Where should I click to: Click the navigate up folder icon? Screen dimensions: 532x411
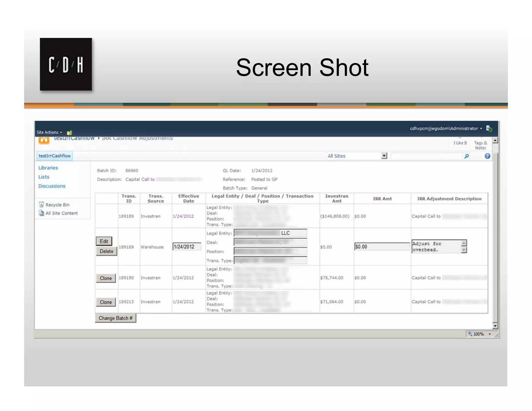pyautogui.click(x=69, y=133)
